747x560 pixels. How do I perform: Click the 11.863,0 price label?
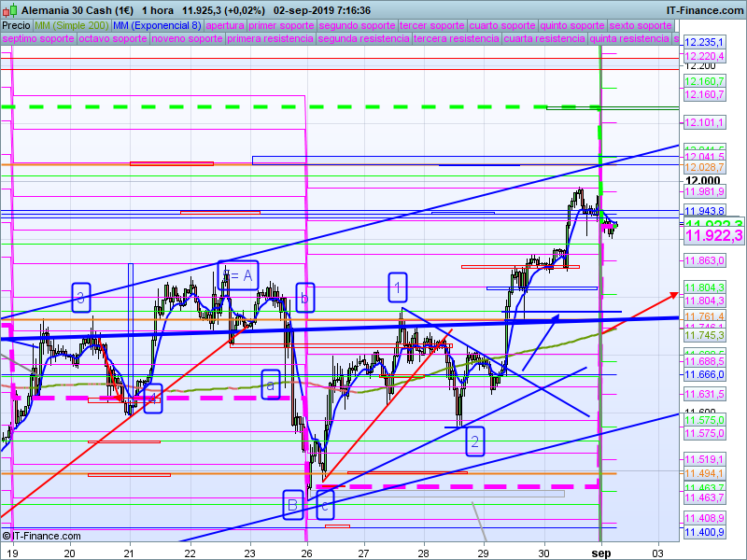click(x=704, y=260)
